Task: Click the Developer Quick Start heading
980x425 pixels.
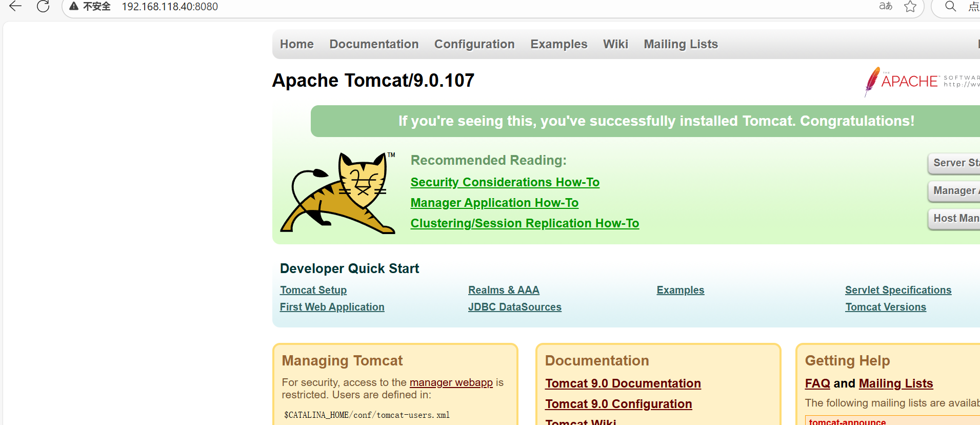Action: [349, 268]
